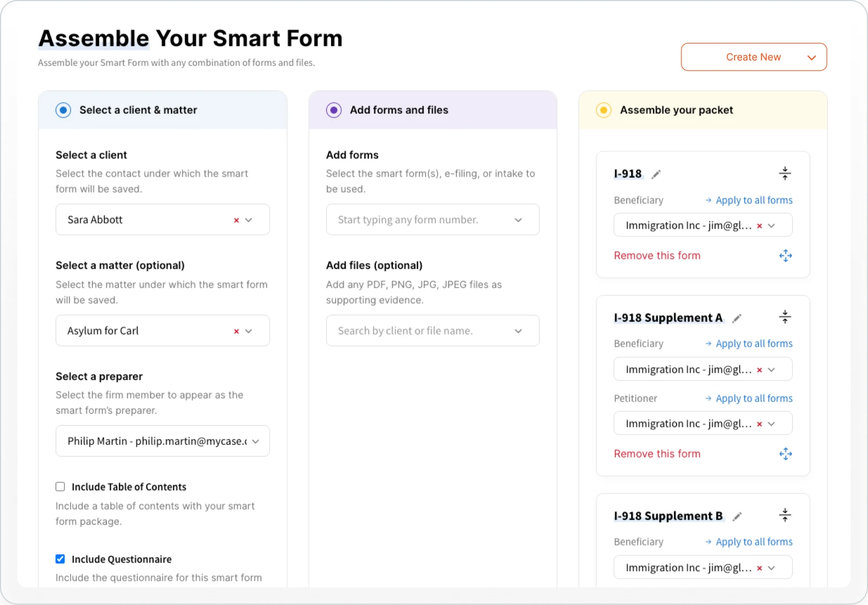Expand the Asylum for Carl matter dropdown
The width and height of the screenshot is (868, 605).
[x=249, y=331]
